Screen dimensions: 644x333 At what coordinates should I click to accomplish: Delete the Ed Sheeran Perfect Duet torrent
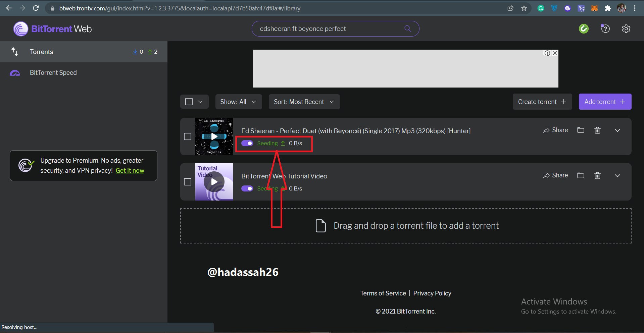pyautogui.click(x=597, y=130)
